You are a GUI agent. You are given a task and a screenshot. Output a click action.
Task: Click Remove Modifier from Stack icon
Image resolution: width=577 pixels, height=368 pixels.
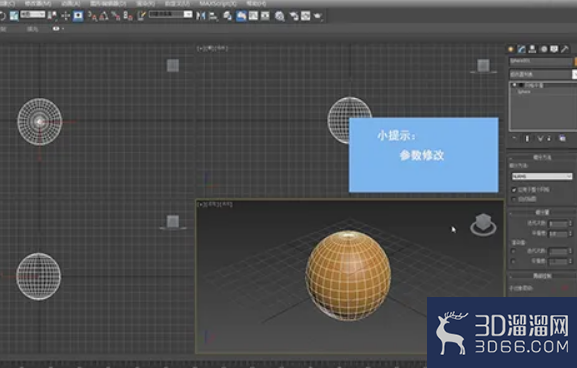(549, 138)
